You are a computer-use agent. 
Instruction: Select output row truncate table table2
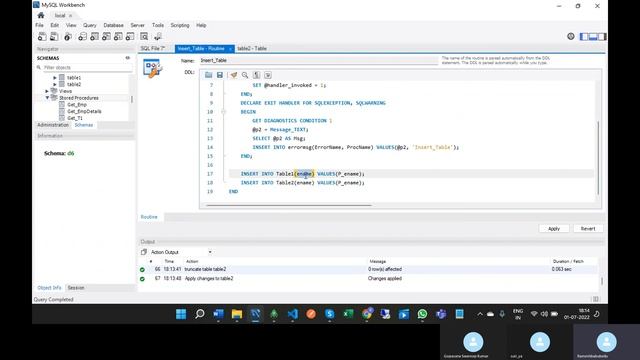pos(369,269)
